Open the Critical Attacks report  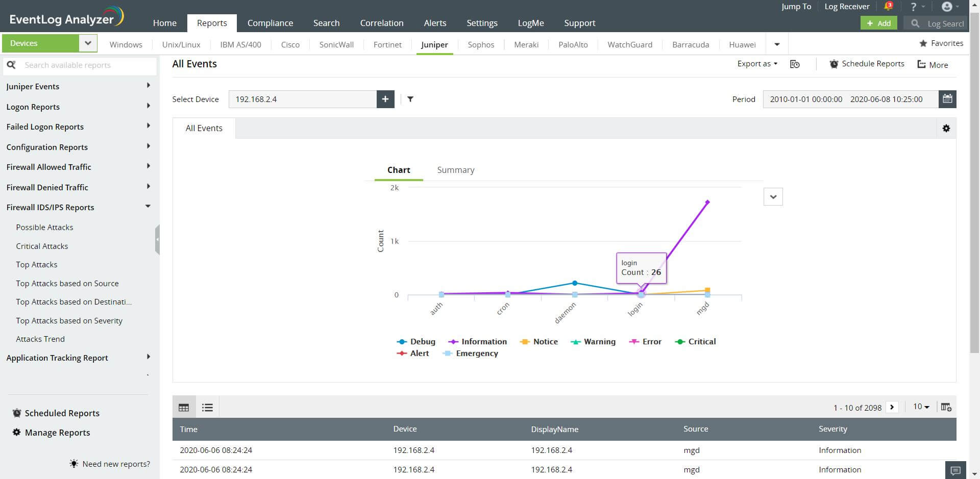pyautogui.click(x=42, y=246)
